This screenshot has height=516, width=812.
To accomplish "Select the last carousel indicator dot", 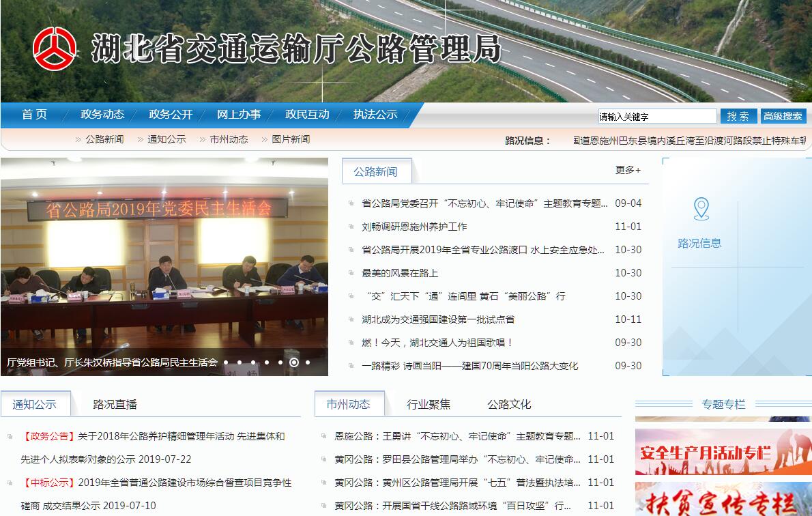I will pyautogui.click(x=308, y=362).
